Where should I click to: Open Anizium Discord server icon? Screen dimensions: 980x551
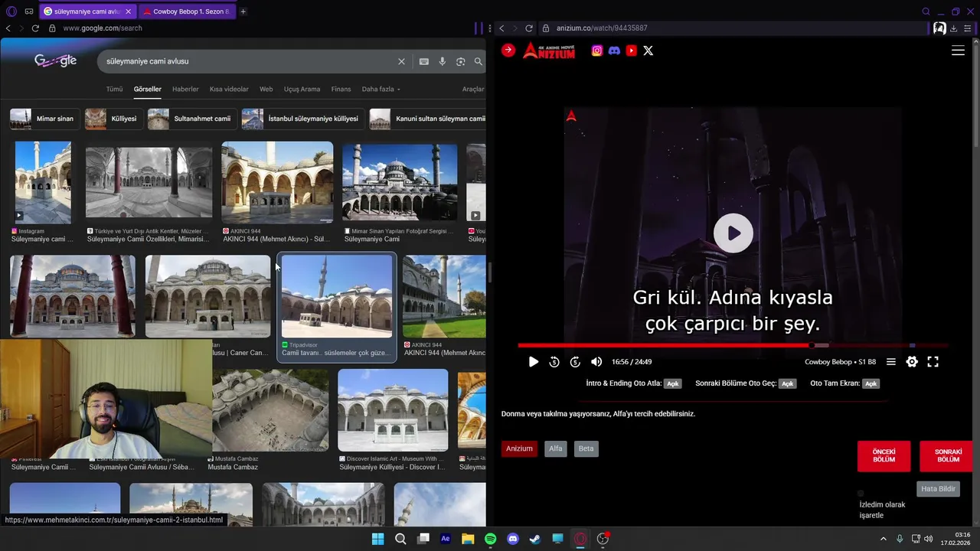pos(614,51)
